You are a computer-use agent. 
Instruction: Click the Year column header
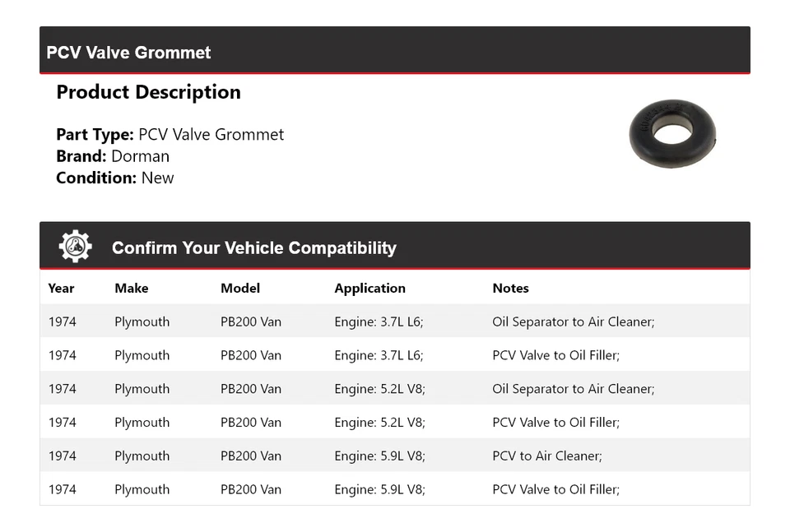pyautogui.click(x=61, y=289)
